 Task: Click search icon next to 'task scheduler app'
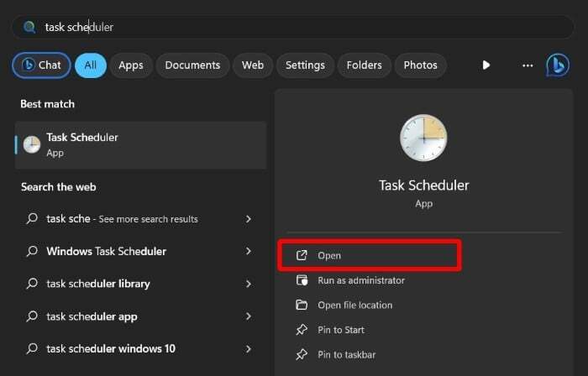pyautogui.click(x=32, y=316)
